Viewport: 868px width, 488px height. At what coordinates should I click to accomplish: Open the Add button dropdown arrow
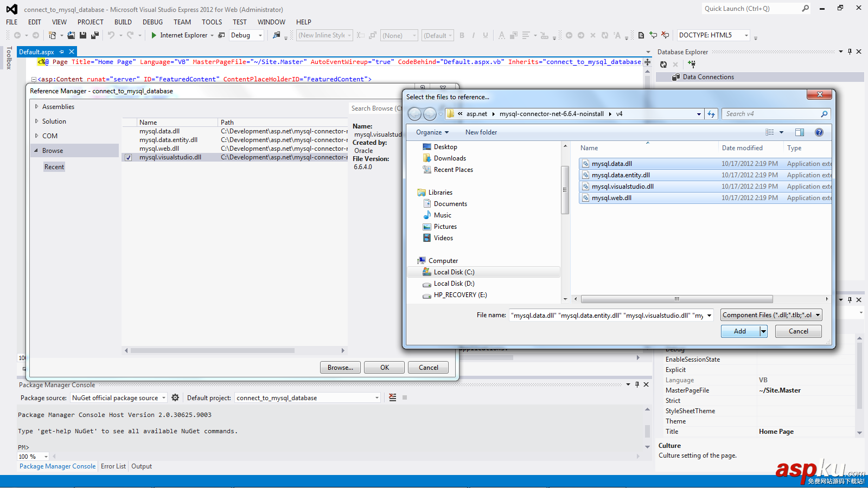tap(763, 331)
